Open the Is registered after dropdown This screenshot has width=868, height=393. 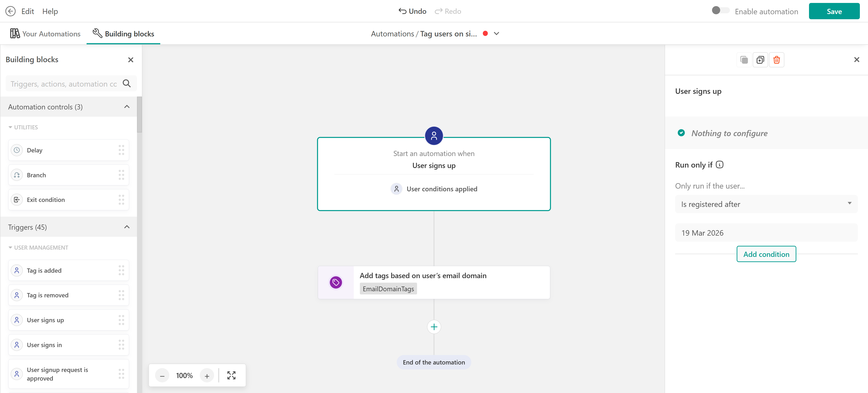pos(766,204)
